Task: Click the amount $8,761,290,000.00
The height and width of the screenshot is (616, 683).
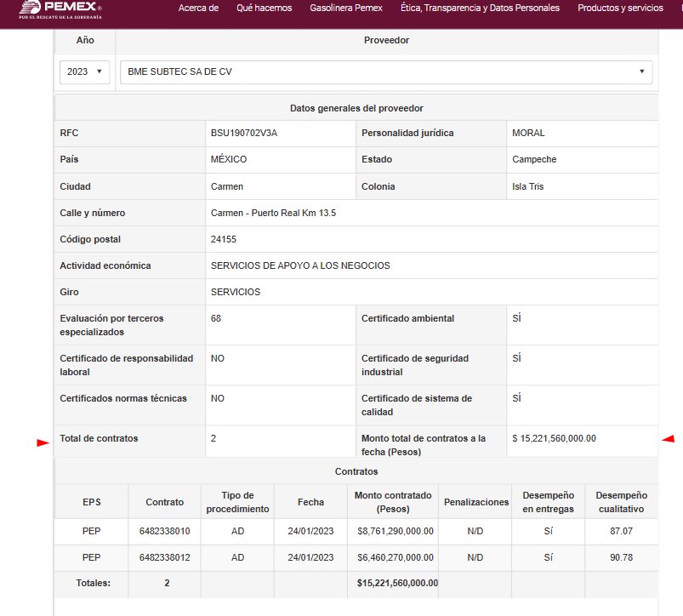Action: click(x=395, y=531)
